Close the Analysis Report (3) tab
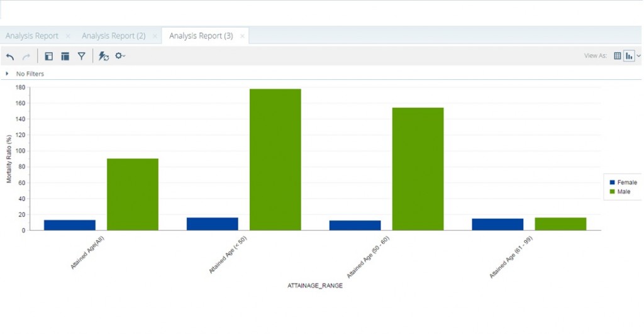644x334 pixels. (242, 36)
